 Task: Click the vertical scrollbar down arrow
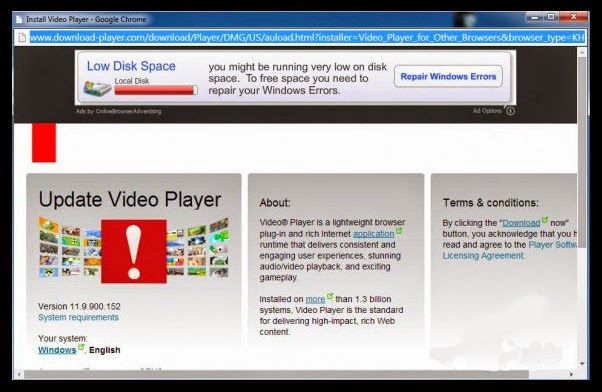[582, 364]
